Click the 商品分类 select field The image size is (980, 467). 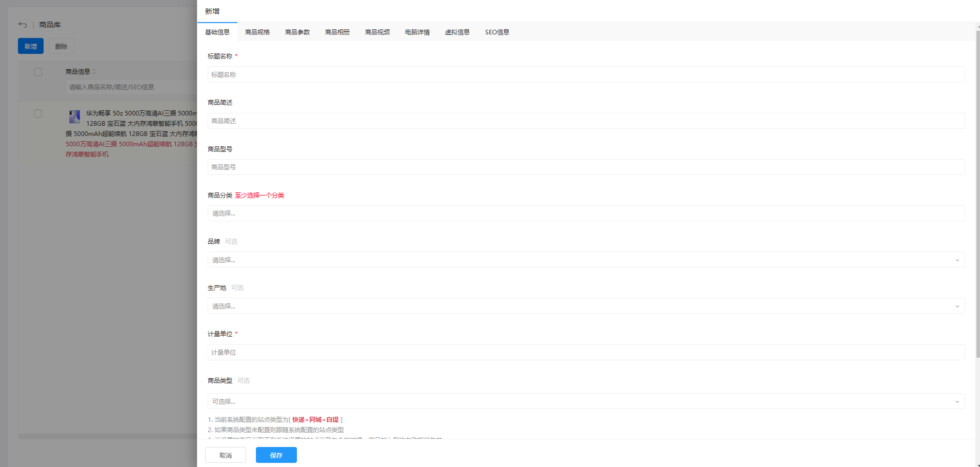(586, 213)
